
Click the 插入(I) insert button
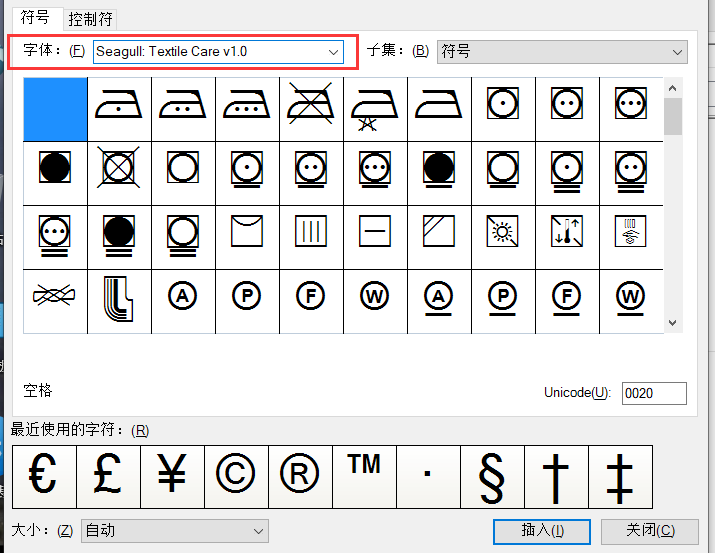pos(542,531)
